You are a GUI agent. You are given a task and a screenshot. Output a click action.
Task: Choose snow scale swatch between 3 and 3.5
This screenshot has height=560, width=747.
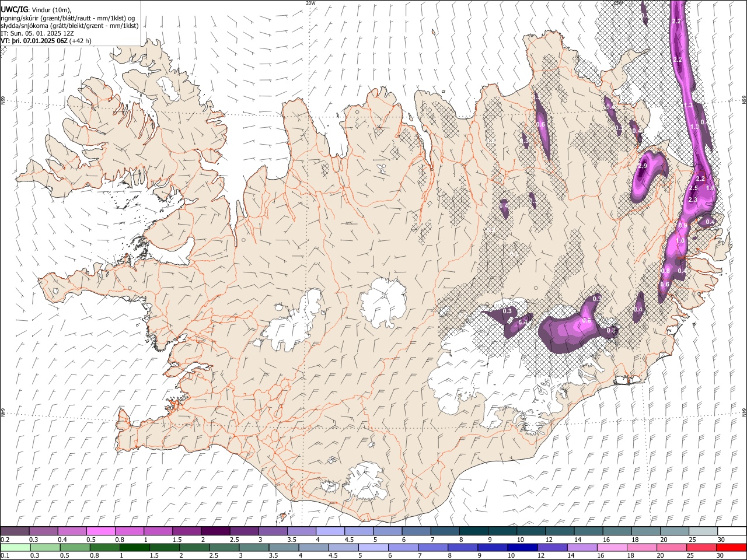tap(273, 531)
